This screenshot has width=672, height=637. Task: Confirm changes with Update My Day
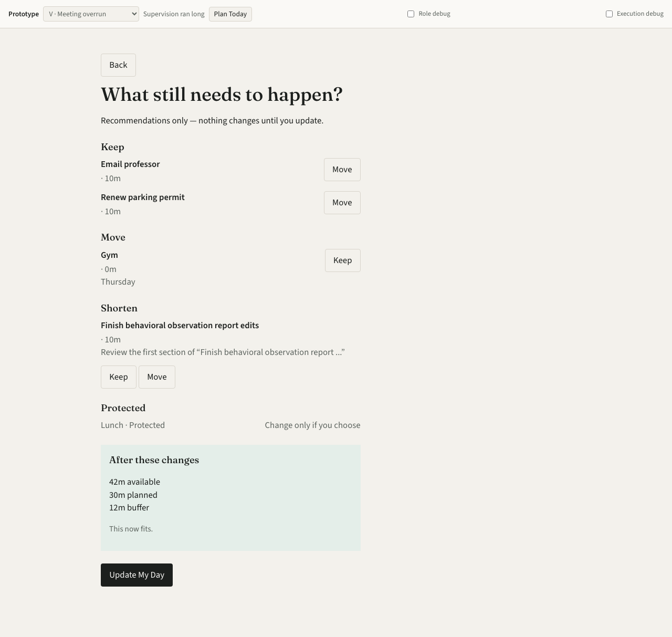[136, 575]
